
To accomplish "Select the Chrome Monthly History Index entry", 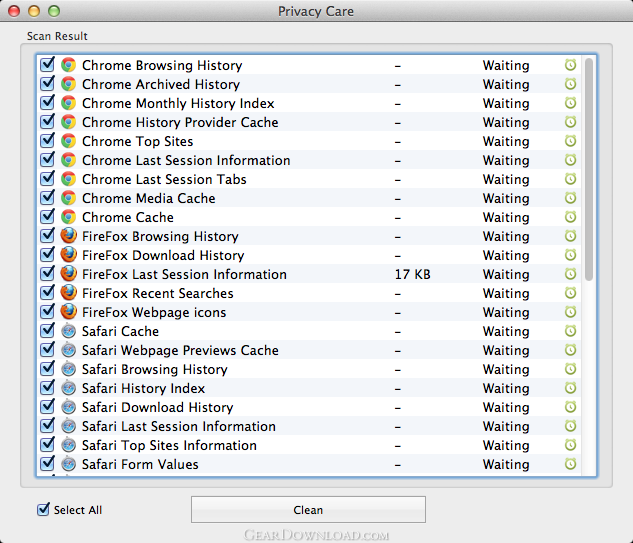I will coord(309,103).
